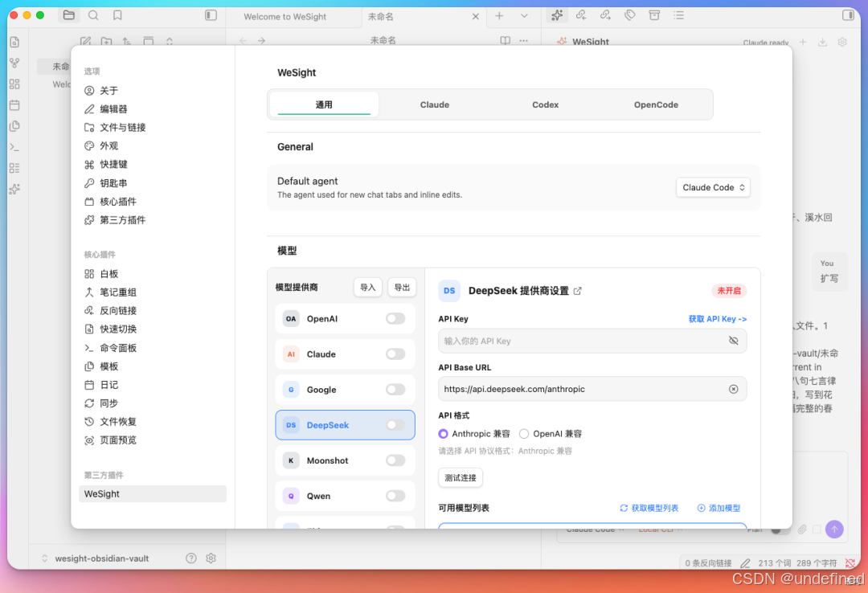868x593 pixels.
Task: Open Default agent Claude Code dropdown
Action: click(x=713, y=187)
